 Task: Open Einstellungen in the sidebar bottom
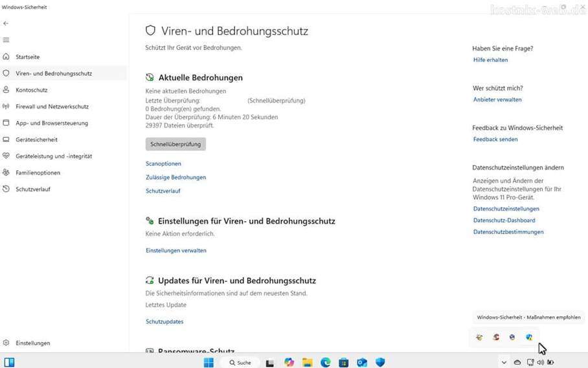click(x=32, y=343)
